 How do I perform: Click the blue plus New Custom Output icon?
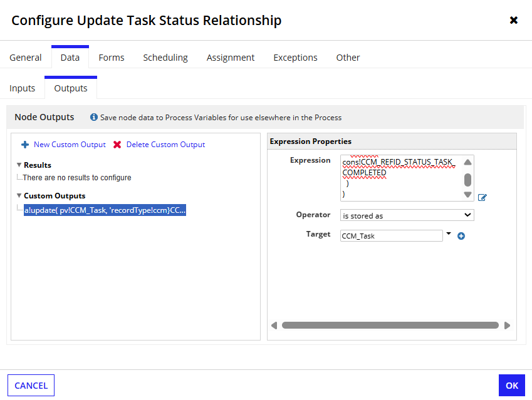coord(25,145)
